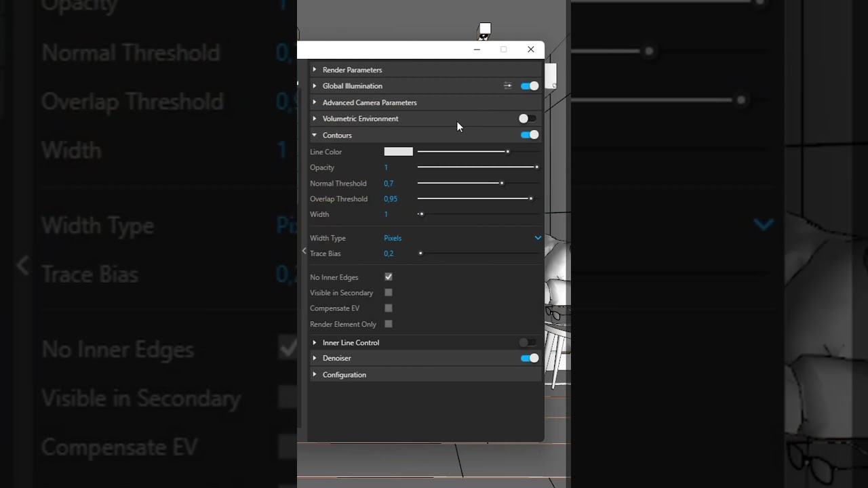Minimize the settings window
The image size is (868, 488).
pyautogui.click(x=477, y=49)
